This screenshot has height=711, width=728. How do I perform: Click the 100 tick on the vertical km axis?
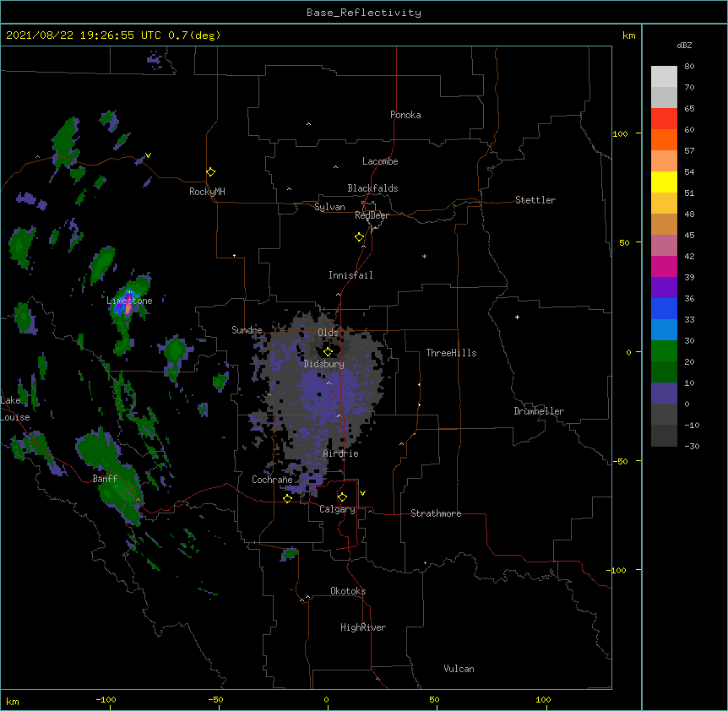pyautogui.click(x=620, y=133)
